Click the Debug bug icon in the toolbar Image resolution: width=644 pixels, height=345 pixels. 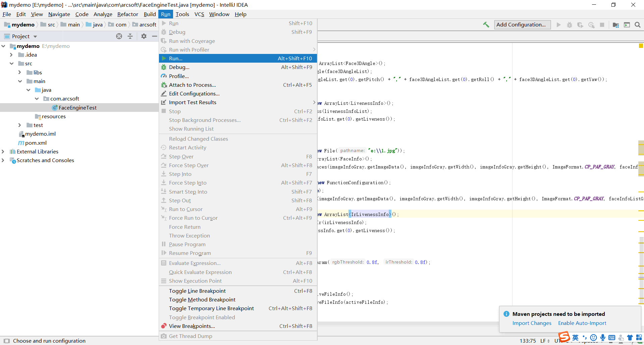point(569,25)
